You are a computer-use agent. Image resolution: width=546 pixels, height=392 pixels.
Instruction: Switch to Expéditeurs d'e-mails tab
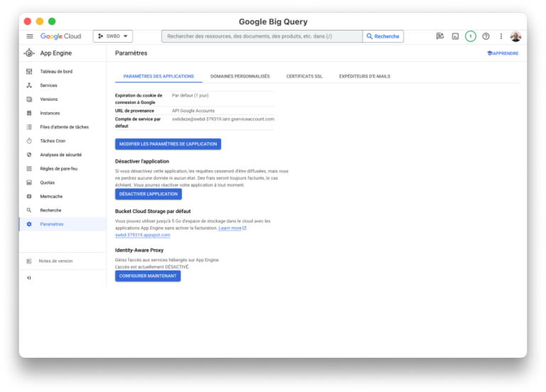click(x=365, y=77)
